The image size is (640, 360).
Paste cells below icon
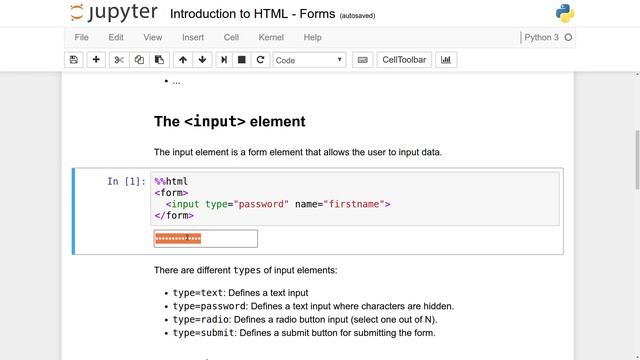pyautogui.click(x=159, y=60)
